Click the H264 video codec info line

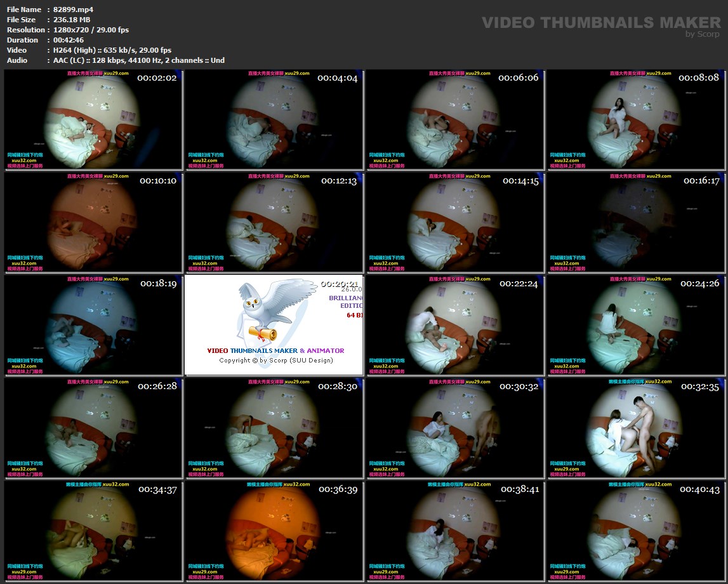pyautogui.click(x=112, y=50)
